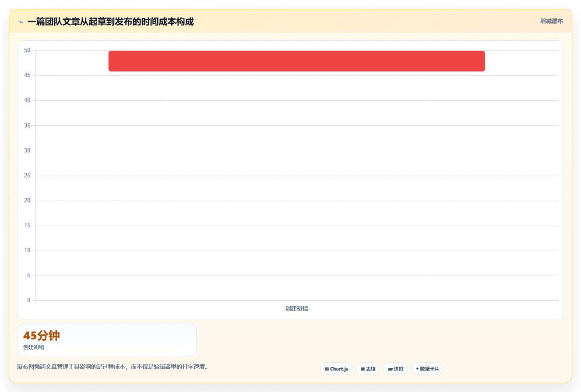This screenshot has height=392, width=581.
Task: Select the 数据卡片 chip
Action: pyautogui.click(x=427, y=369)
